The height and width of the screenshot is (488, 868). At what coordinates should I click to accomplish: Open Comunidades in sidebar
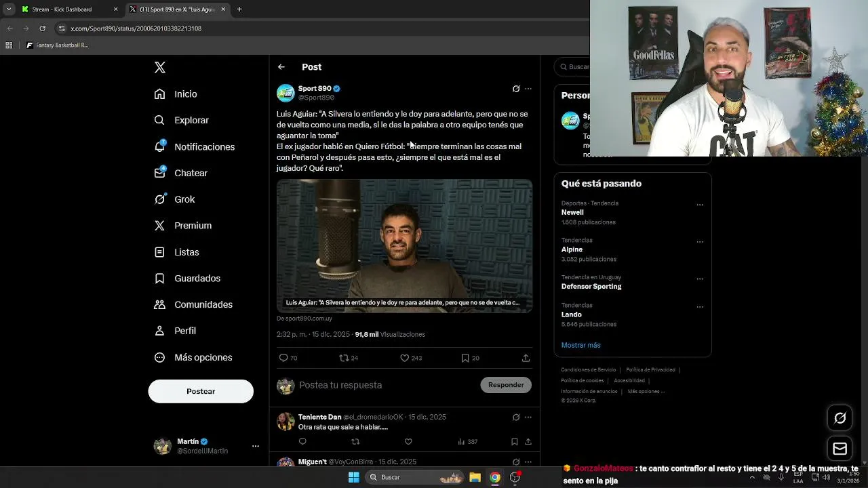point(193,304)
